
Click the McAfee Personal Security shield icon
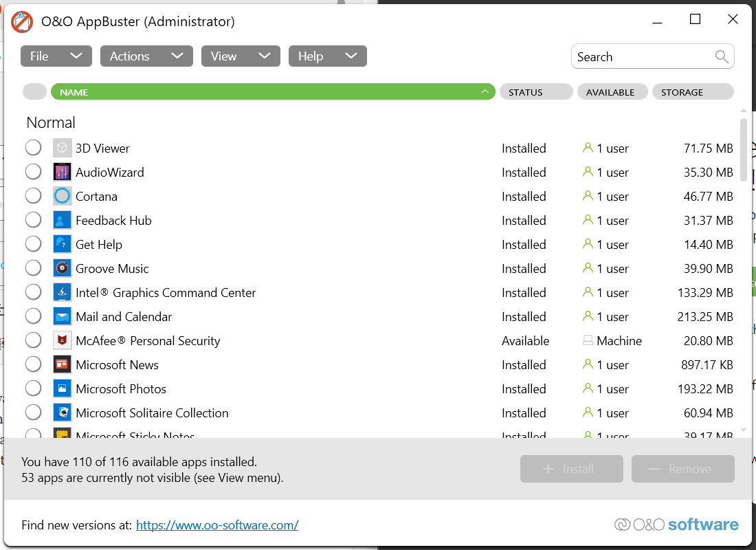(x=62, y=340)
